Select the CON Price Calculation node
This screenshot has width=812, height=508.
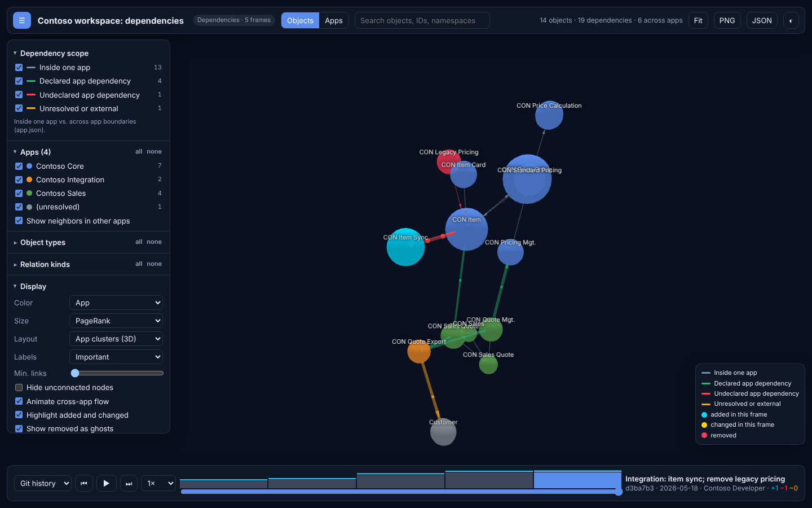coord(549,115)
